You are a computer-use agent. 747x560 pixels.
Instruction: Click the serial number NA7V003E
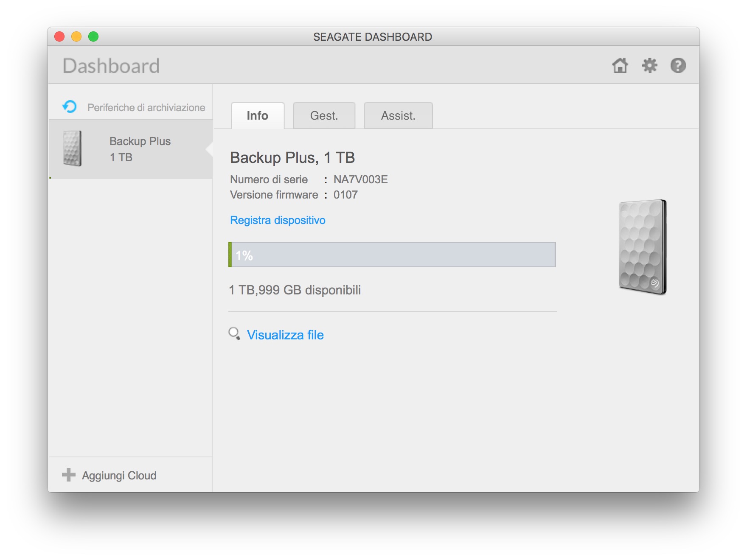point(360,179)
